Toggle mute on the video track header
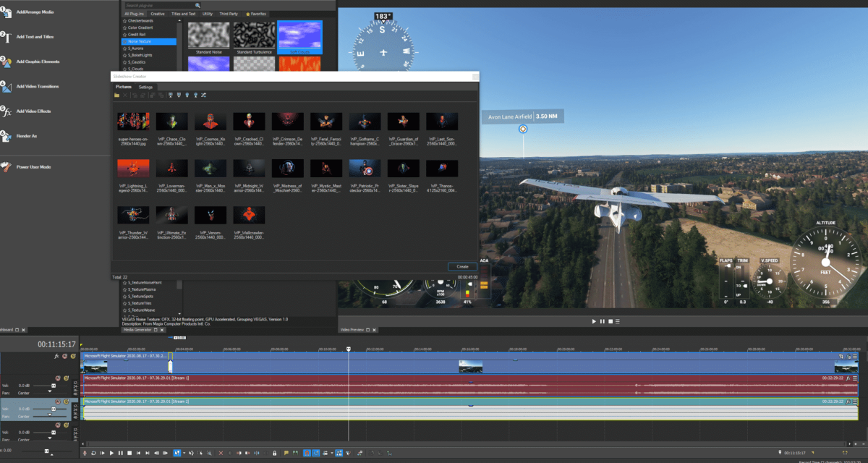The width and height of the screenshot is (868, 463). 65,356
